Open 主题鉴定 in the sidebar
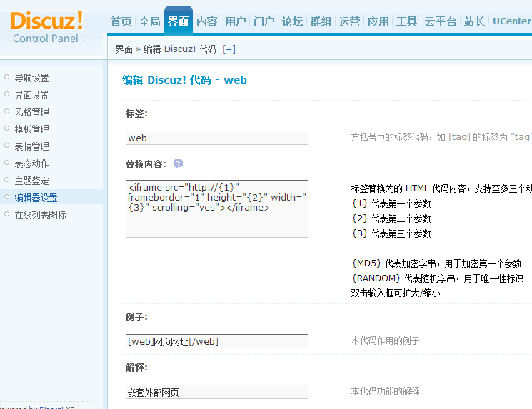Screen dimensions: 532x409 click(x=31, y=181)
